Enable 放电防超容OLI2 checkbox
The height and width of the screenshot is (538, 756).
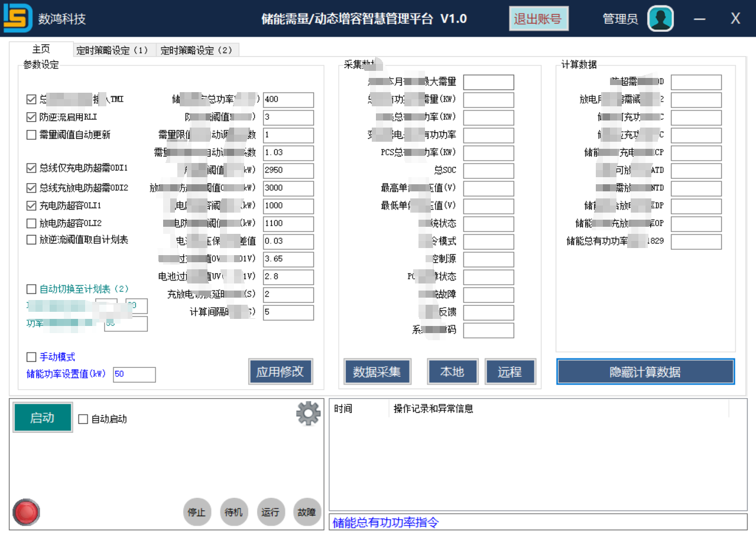pyautogui.click(x=32, y=224)
